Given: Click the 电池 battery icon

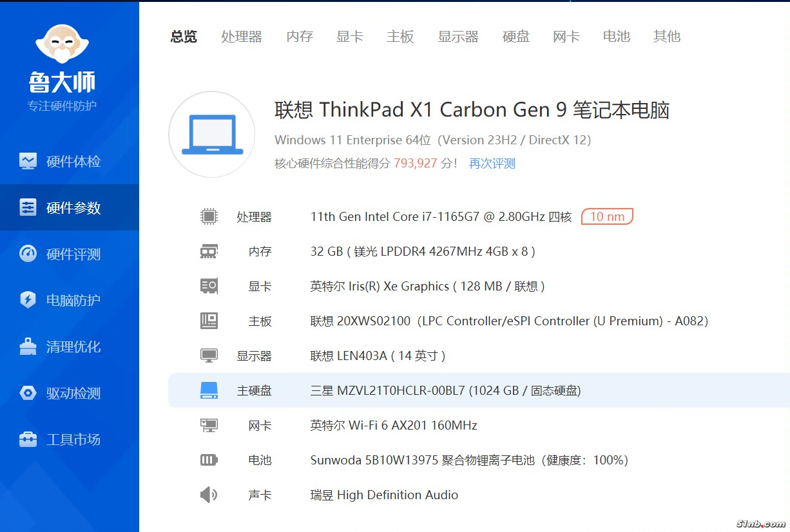Looking at the screenshot, I should 209,460.
